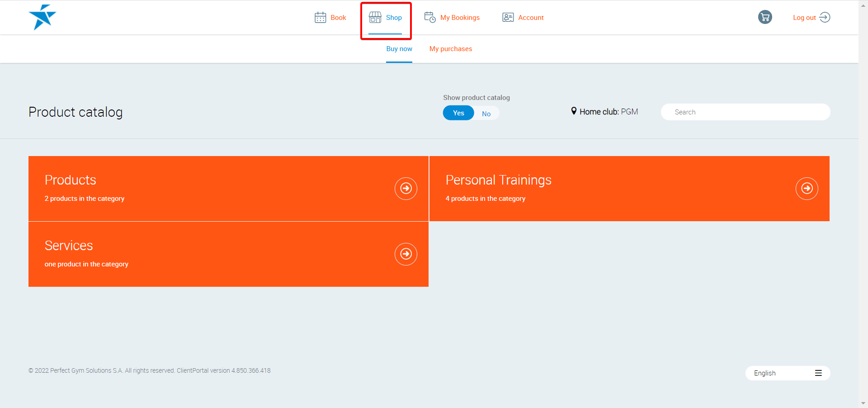
Task: Click the log out arrow icon
Action: pos(825,17)
